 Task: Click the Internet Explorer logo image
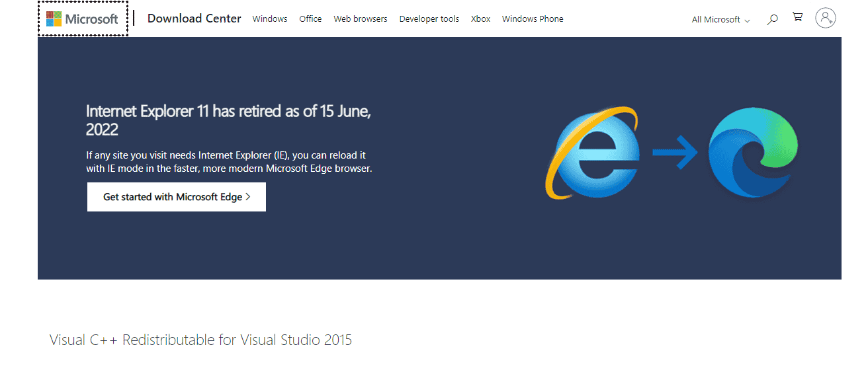[x=592, y=152]
